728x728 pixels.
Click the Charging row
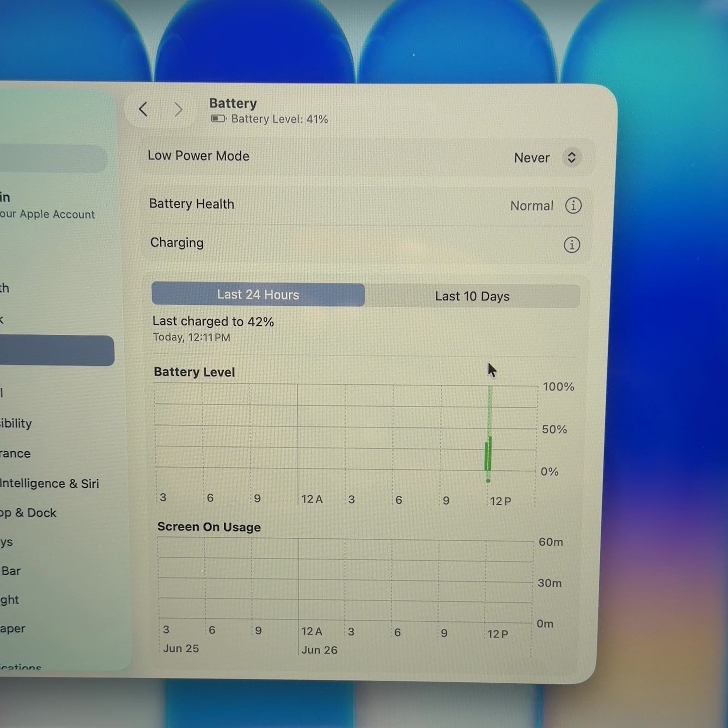[366, 244]
